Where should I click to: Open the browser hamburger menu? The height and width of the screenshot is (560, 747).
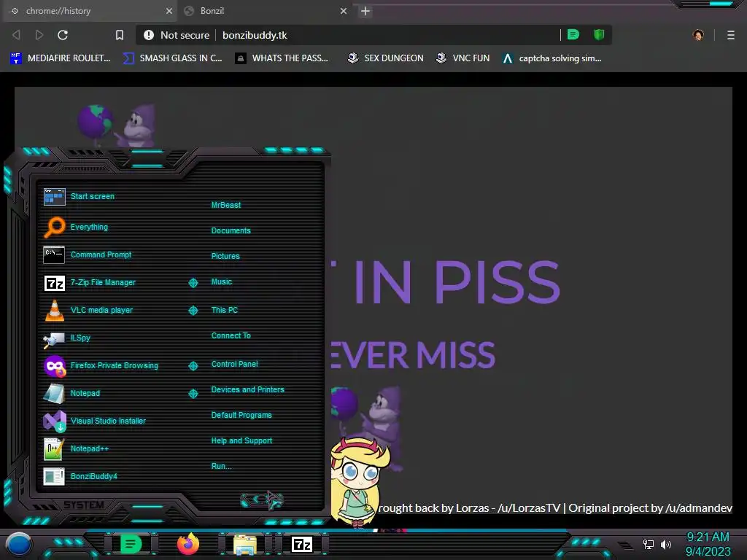[731, 35]
